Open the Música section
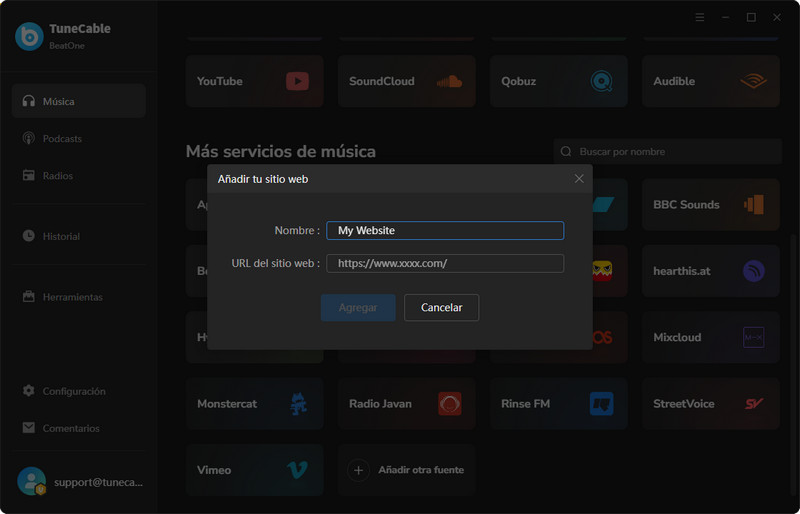The width and height of the screenshot is (800, 514). [x=79, y=101]
